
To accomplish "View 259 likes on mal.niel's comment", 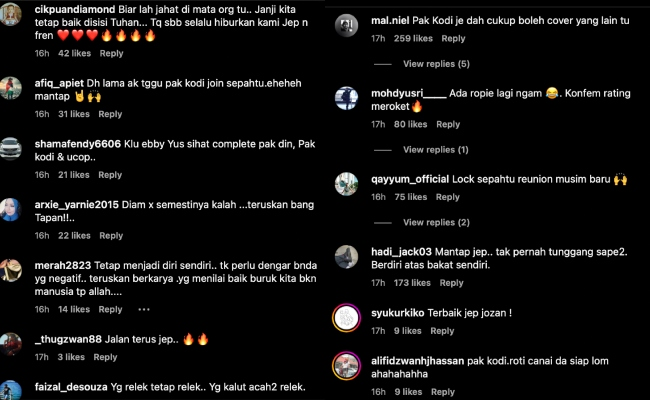I will click(x=413, y=39).
